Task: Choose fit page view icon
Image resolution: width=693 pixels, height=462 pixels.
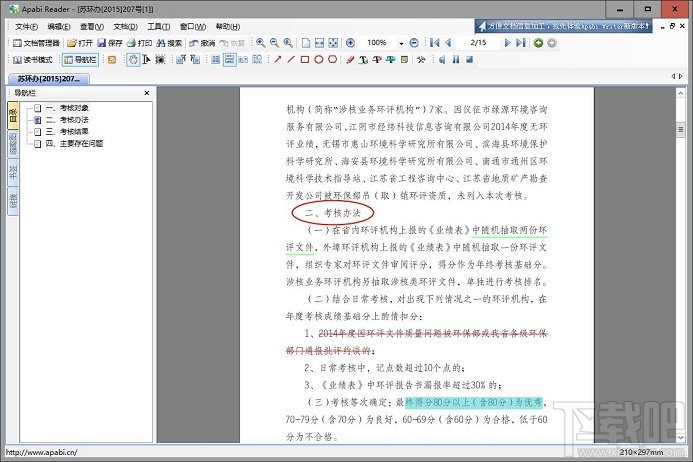Action: tap(333, 42)
